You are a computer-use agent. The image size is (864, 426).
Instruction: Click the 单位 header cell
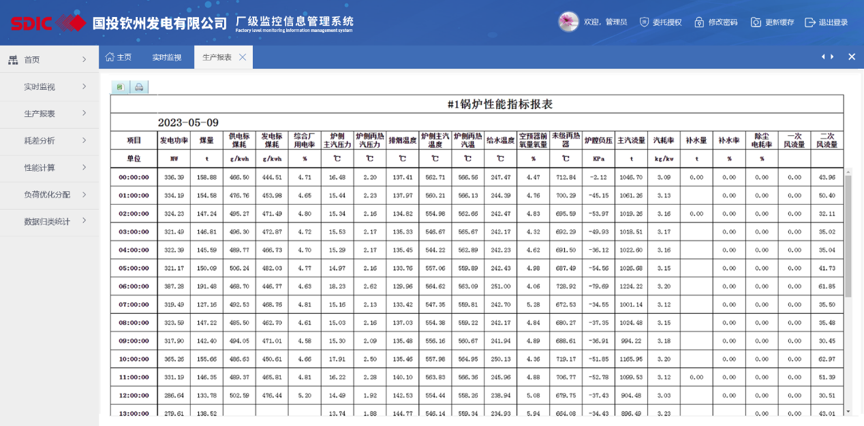coord(133,158)
